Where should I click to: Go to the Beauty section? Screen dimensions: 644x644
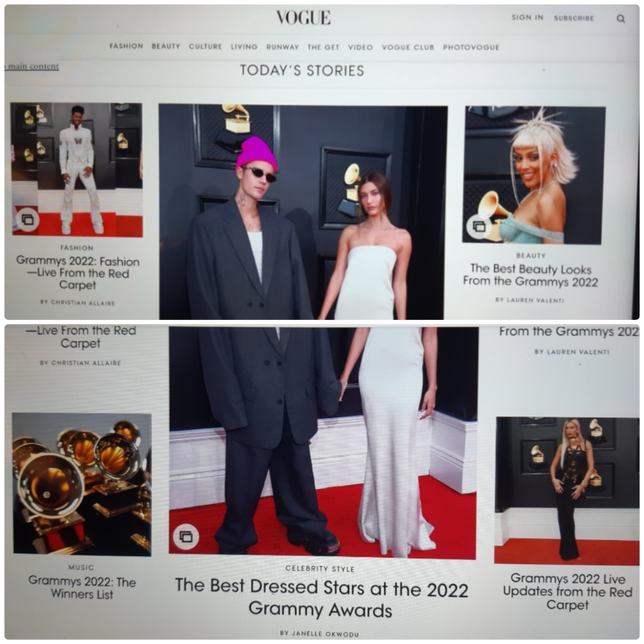click(x=166, y=46)
